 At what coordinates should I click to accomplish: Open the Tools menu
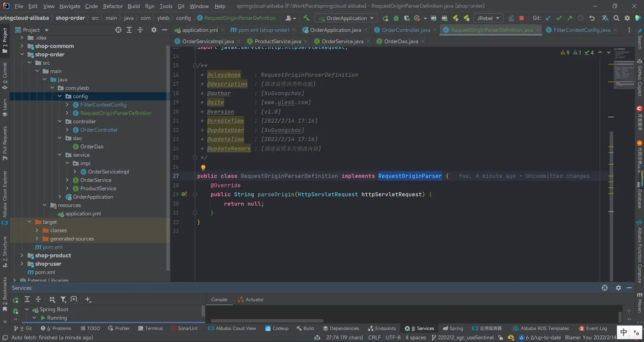pyautogui.click(x=166, y=6)
